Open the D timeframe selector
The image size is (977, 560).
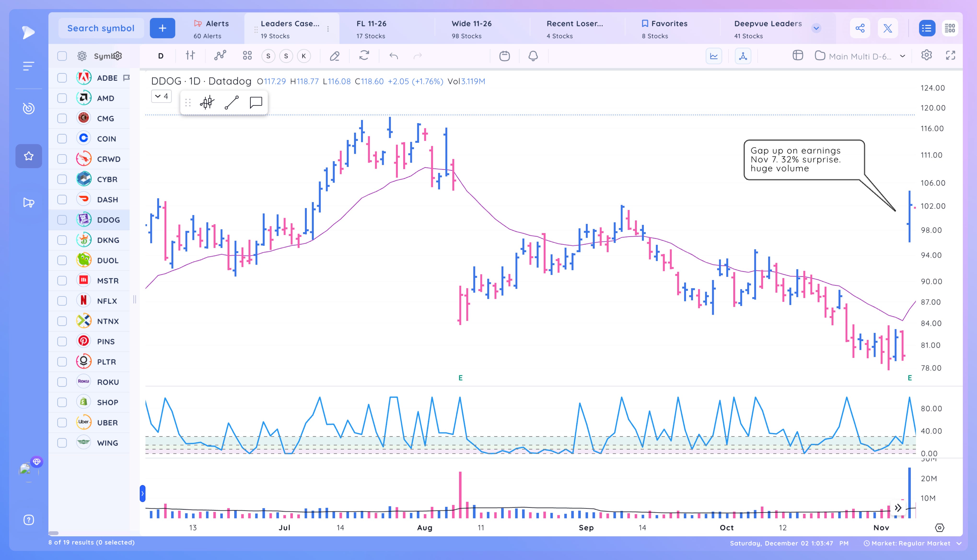coord(161,56)
